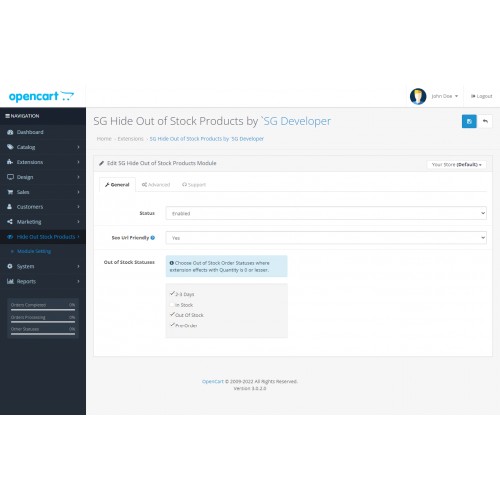This screenshot has width=500, height=500.
Task: Open the Status Enabled select box
Action: pyautogui.click(x=326, y=213)
